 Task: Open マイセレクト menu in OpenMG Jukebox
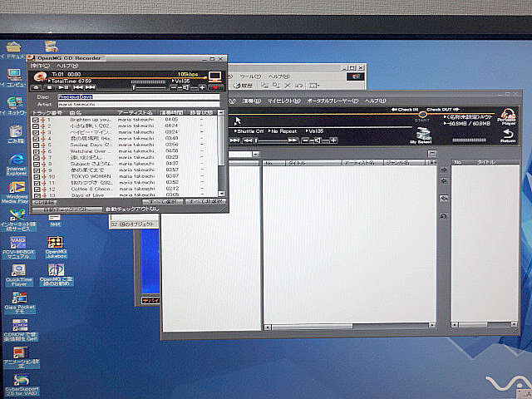point(284,101)
